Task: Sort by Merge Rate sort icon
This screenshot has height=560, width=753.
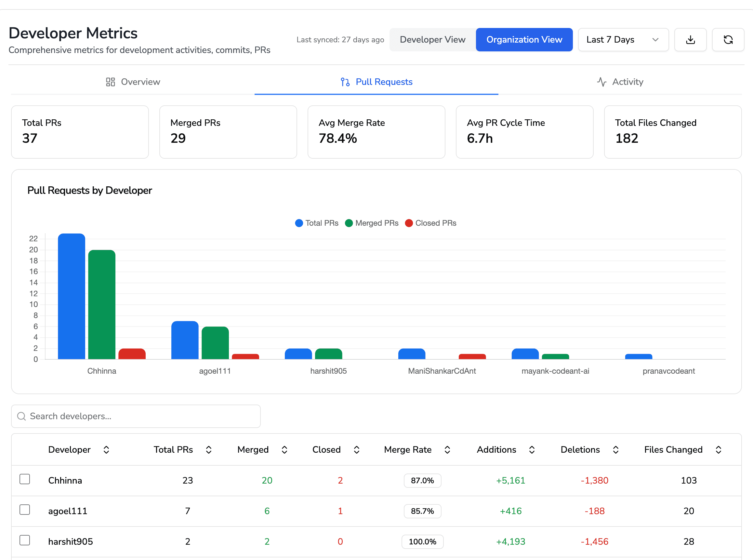Action: pos(447,449)
